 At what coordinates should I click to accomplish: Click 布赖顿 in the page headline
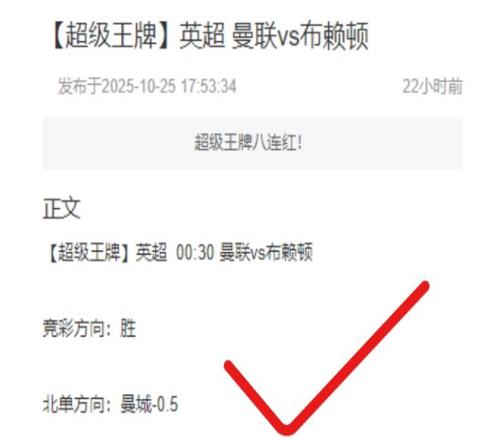pos(334,35)
